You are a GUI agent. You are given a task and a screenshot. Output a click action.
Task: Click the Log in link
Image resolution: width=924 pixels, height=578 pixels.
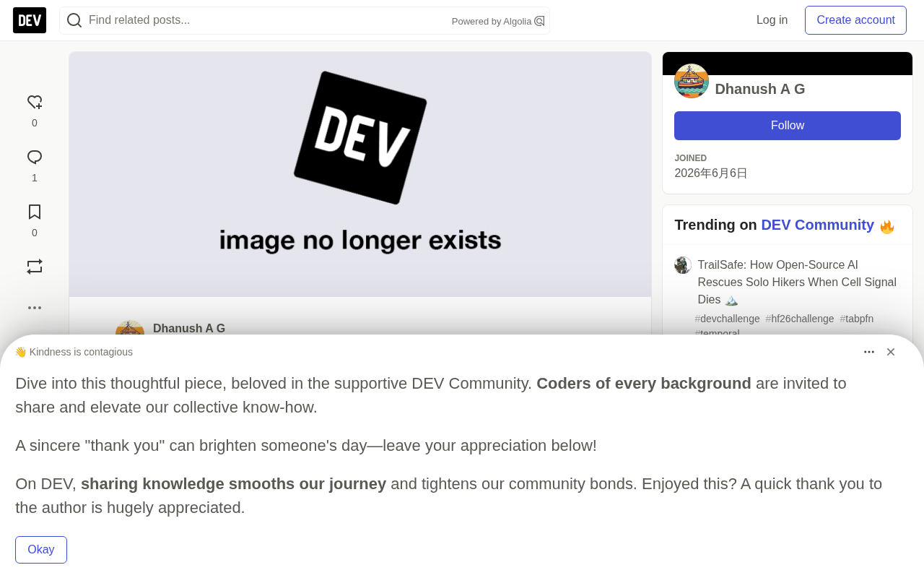tap(772, 20)
